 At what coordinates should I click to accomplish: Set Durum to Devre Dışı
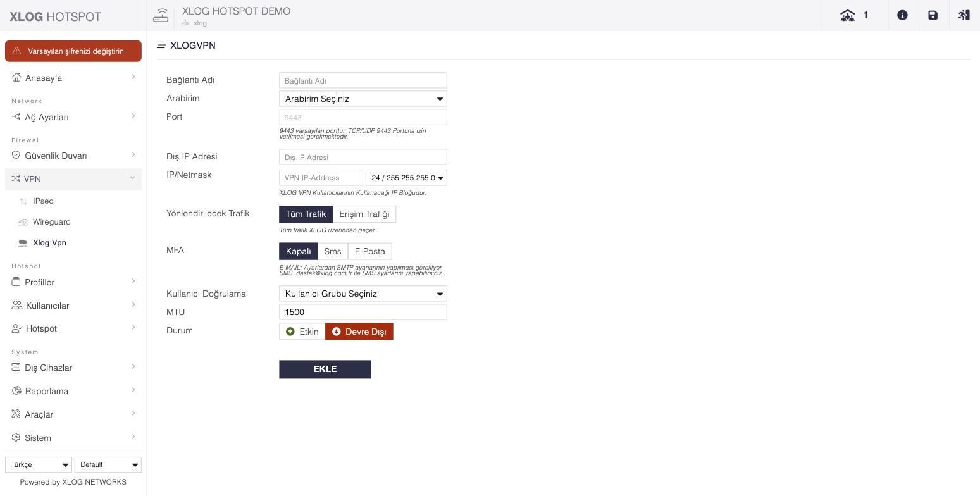pyautogui.click(x=359, y=332)
